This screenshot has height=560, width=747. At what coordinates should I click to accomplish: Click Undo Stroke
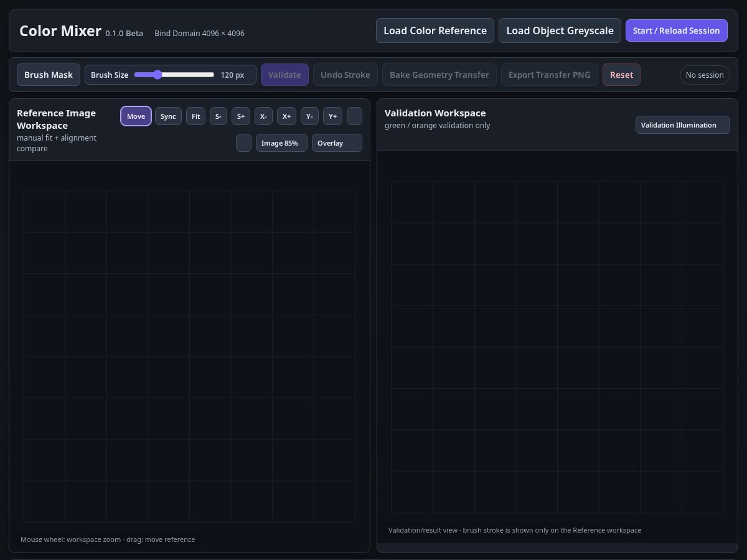pyautogui.click(x=345, y=75)
